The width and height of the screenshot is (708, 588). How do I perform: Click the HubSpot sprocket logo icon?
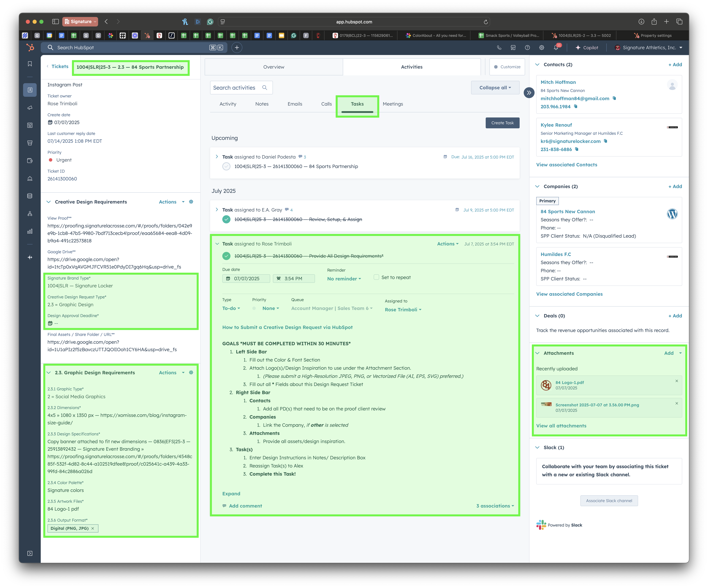(30, 48)
